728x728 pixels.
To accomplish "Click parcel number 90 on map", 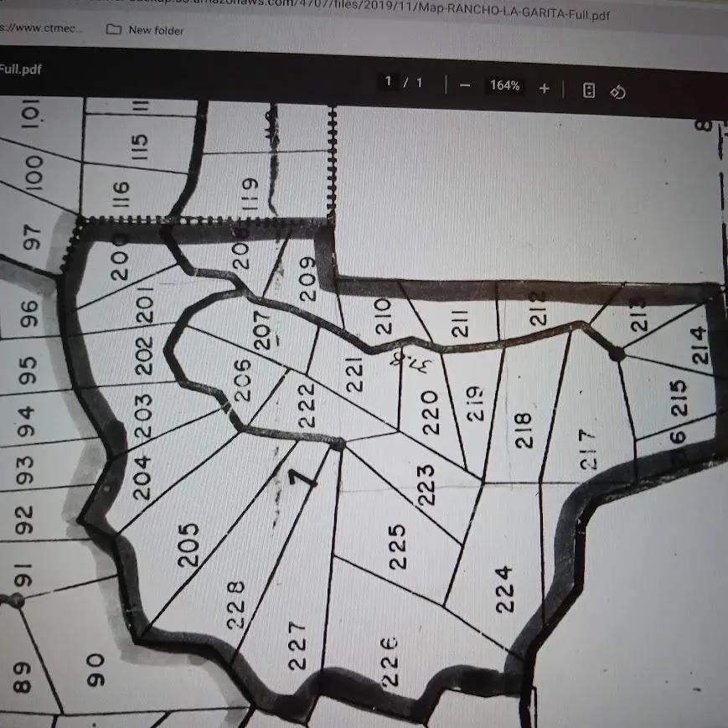I will [96, 669].
